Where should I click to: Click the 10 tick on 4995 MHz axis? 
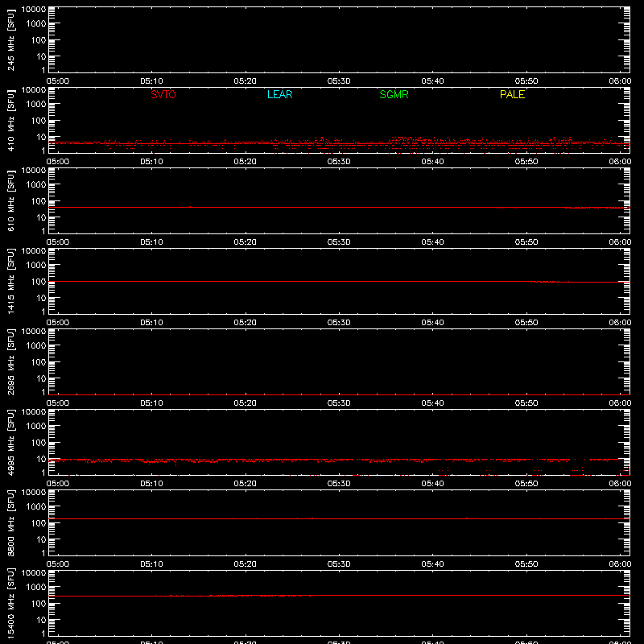(x=42, y=459)
